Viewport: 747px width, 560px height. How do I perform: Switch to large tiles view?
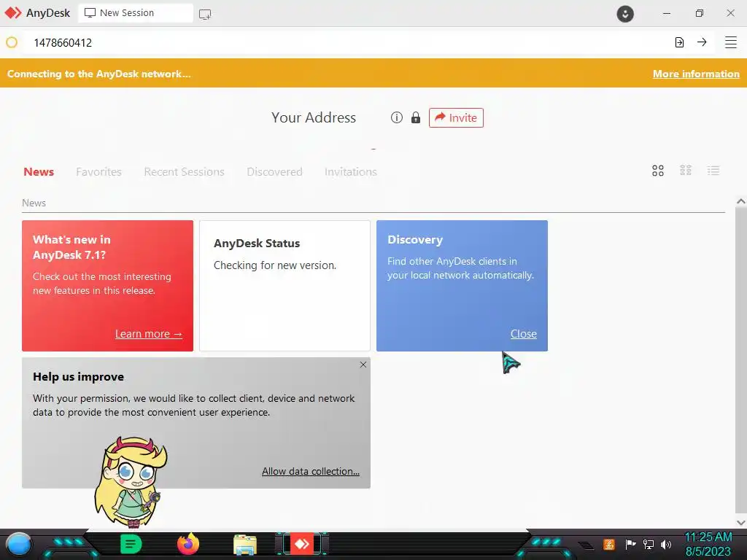[658, 171]
